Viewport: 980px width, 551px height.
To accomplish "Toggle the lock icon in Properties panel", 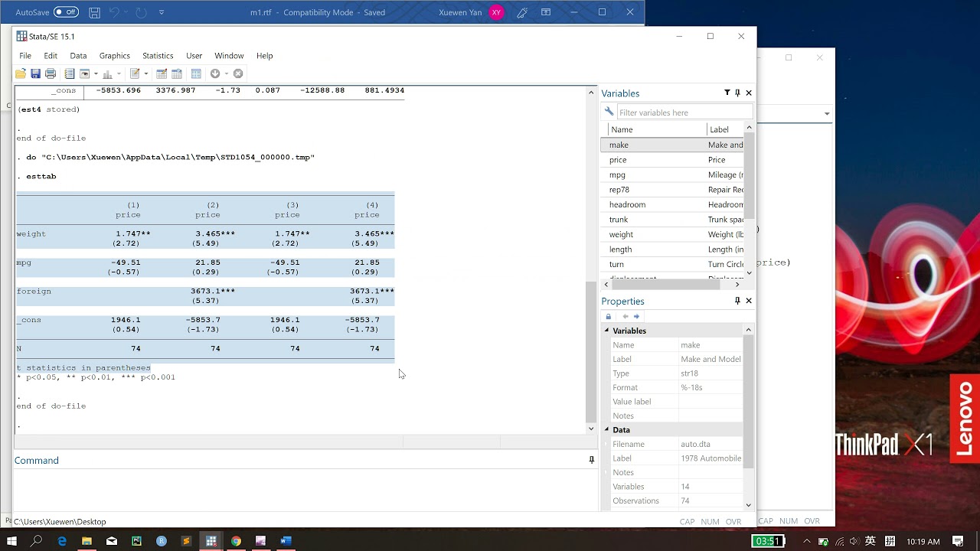I will click(x=609, y=316).
